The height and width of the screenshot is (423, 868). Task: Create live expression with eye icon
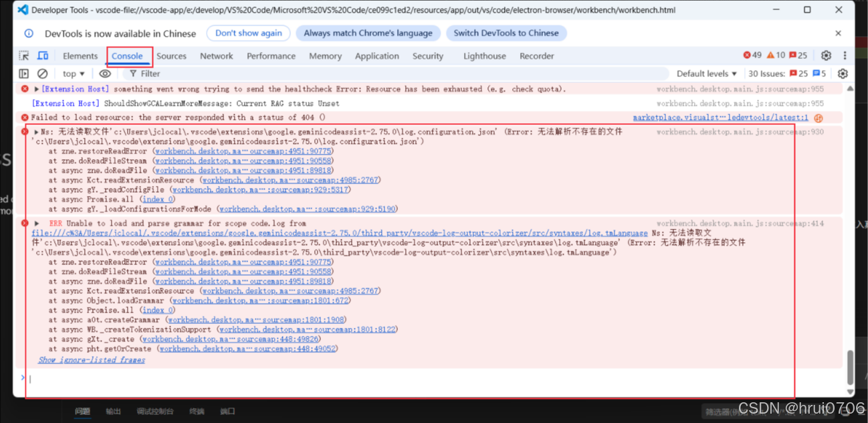(105, 74)
